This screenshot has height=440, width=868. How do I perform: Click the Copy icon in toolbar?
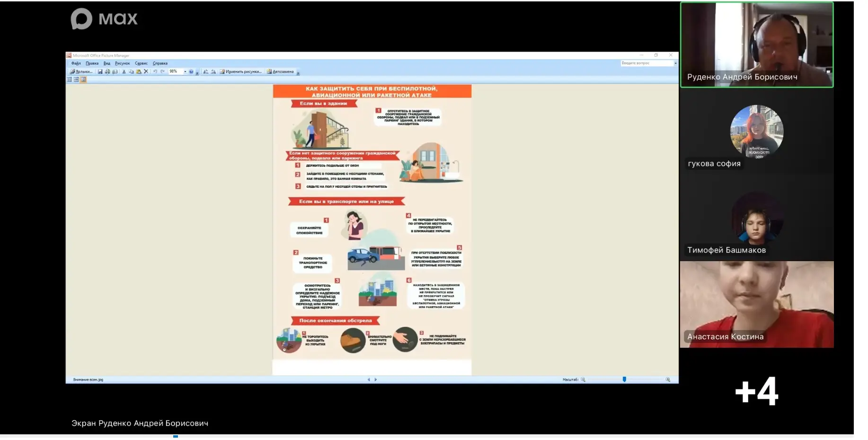(131, 71)
